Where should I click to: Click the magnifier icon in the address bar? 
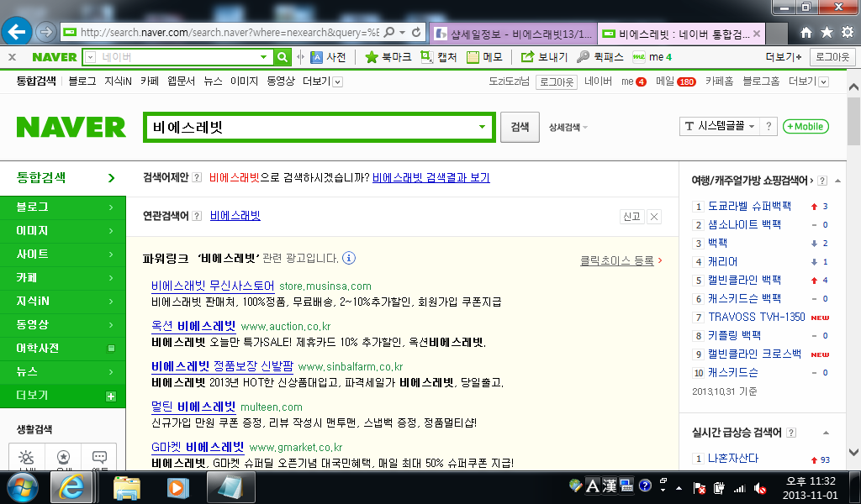389,33
